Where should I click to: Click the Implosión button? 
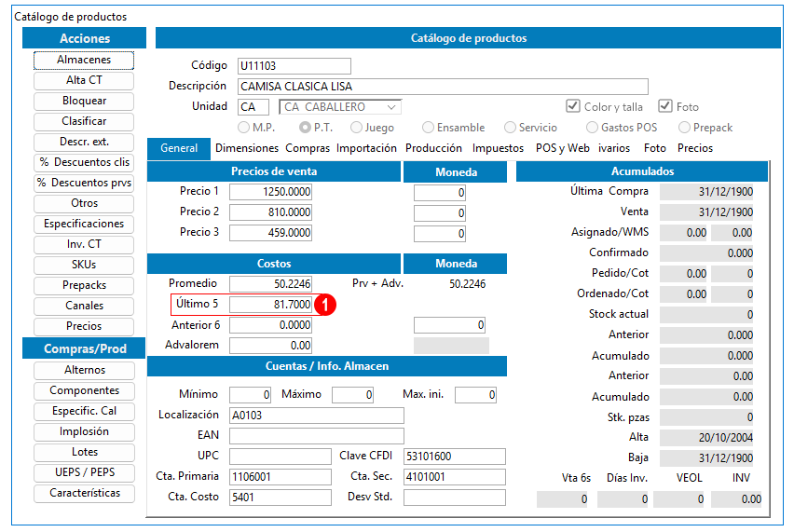(x=85, y=431)
